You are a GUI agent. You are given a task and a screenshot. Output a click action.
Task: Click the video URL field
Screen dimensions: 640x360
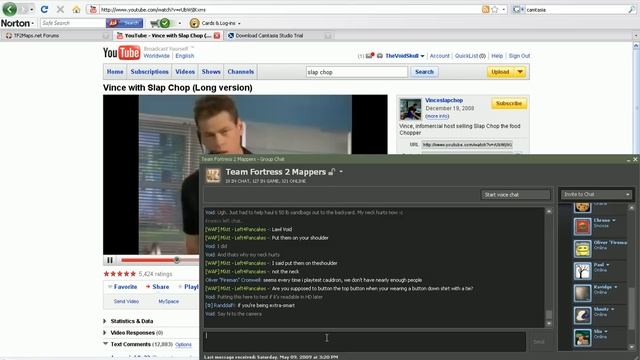click(x=467, y=144)
